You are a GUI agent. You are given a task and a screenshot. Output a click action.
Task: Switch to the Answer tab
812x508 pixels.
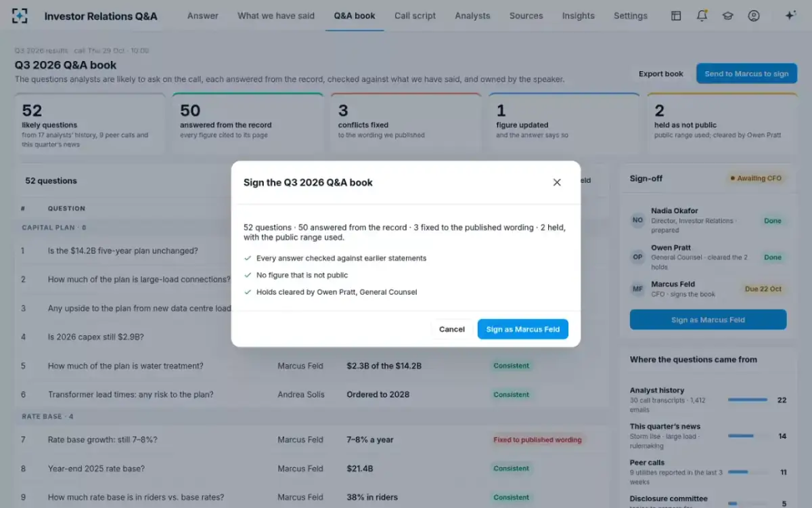(x=203, y=16)
